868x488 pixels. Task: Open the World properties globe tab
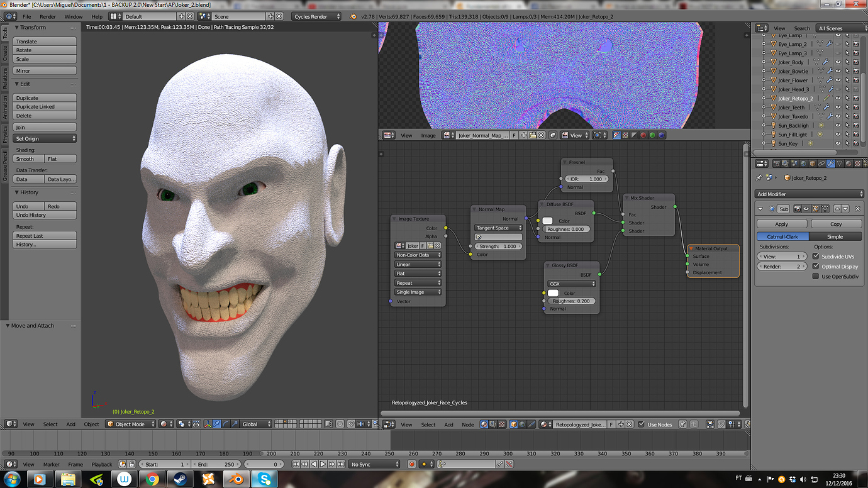pyautogui.click(x=803, y=164)
